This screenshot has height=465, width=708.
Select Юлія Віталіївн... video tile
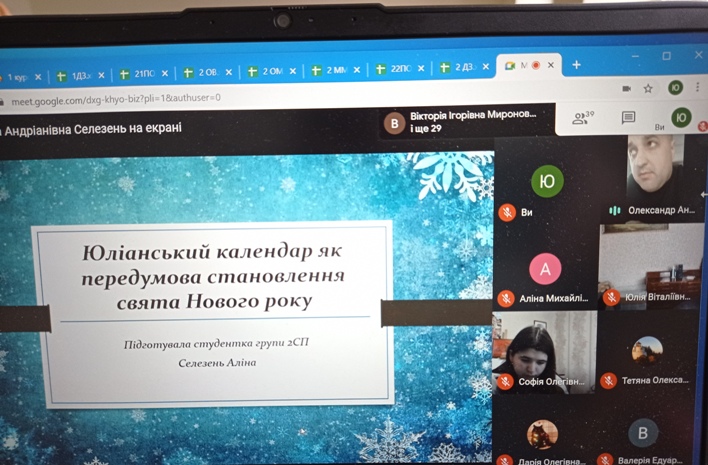tap(652, 266)
